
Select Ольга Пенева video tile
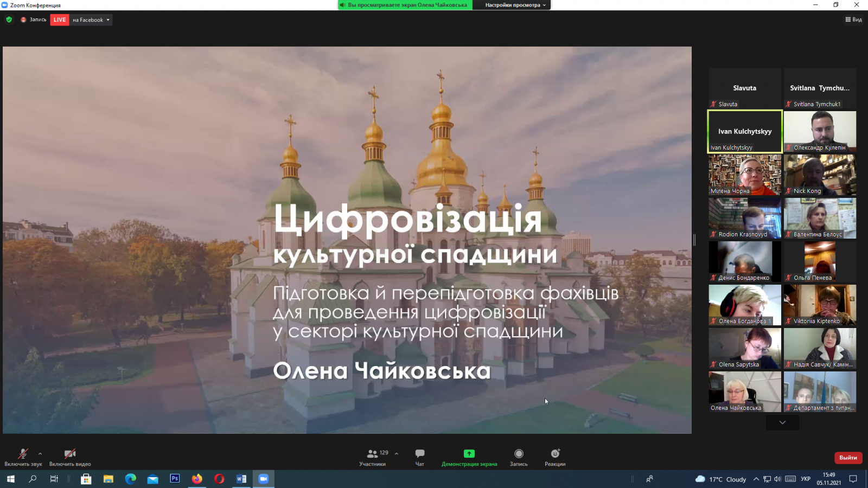pos(820,261)
